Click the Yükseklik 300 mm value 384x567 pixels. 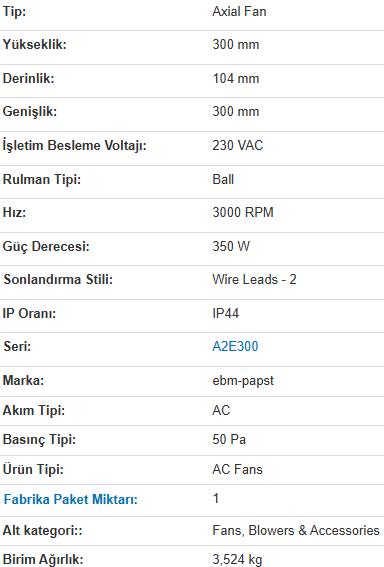click(236, 44)
